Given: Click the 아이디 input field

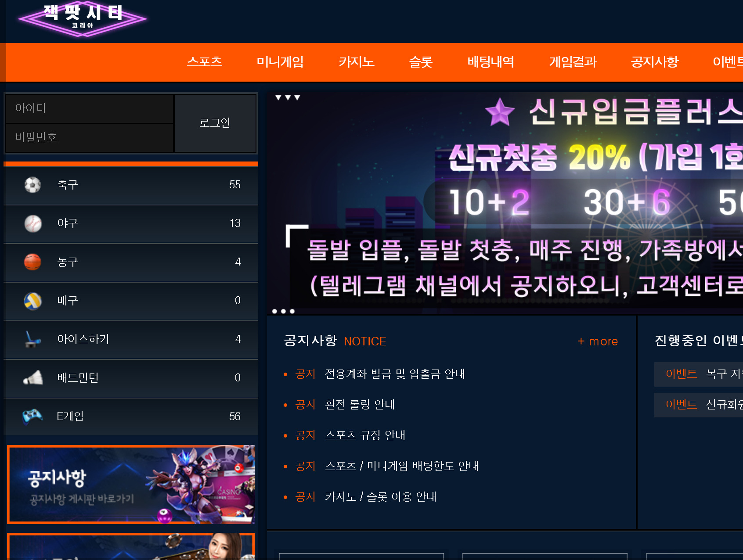Looking at the screenshot, I should click(x=89, y=108).
